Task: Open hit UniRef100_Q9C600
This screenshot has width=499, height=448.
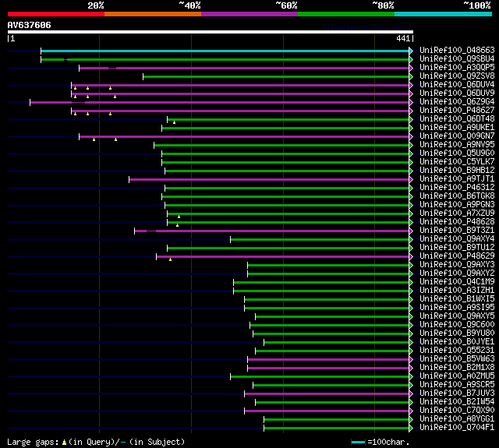Action: (457, 325)
